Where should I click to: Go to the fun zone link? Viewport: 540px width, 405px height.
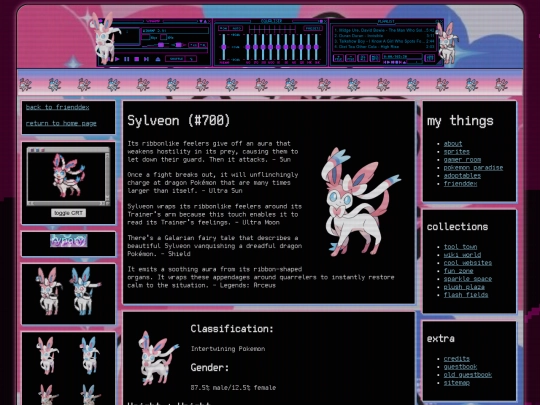458,271
